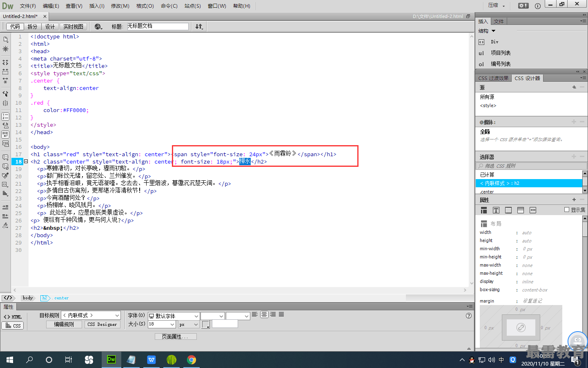
Task: Expand the 结构 category dropdown in Insert panel
Action: (493, 31)
